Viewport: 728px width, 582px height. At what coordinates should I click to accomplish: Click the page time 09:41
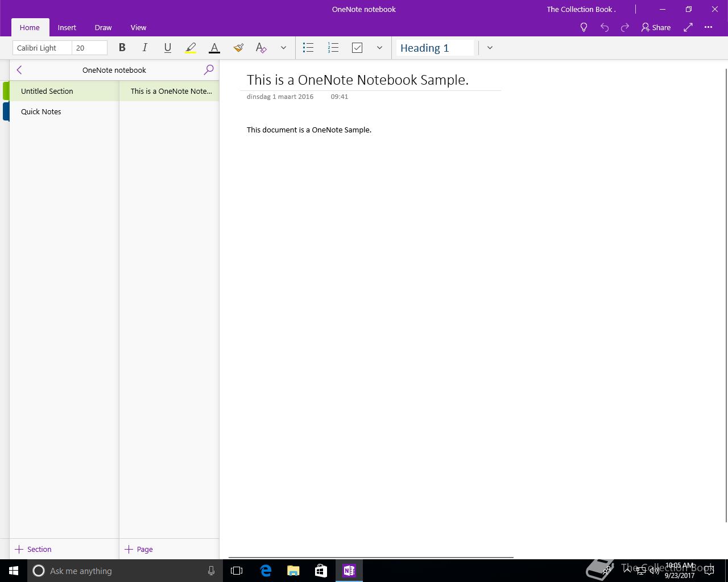pyautogui.click(x=339, y=97)
